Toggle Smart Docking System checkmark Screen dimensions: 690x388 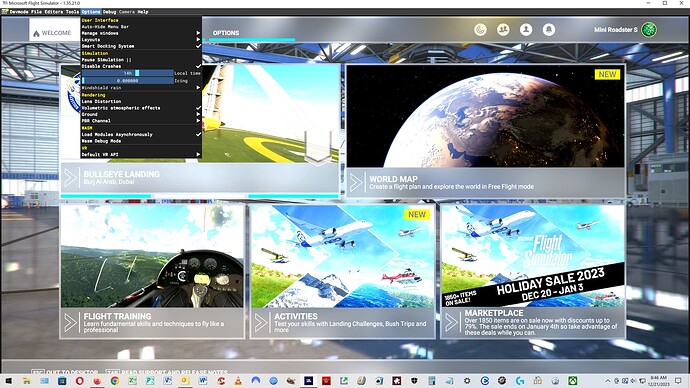click(141, 46)
